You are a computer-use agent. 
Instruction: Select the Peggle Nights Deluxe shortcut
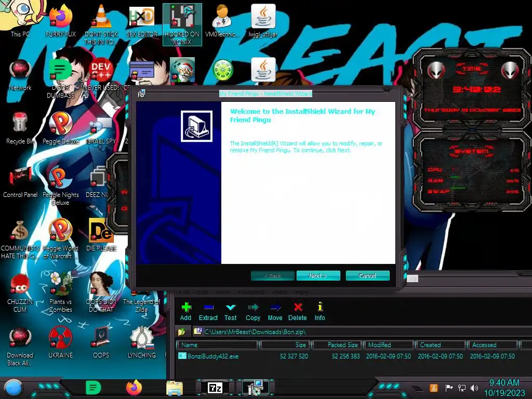pos(61,185)
